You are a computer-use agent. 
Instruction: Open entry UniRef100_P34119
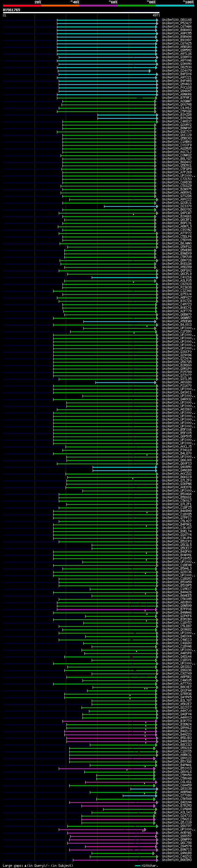[x=176, y=450]
